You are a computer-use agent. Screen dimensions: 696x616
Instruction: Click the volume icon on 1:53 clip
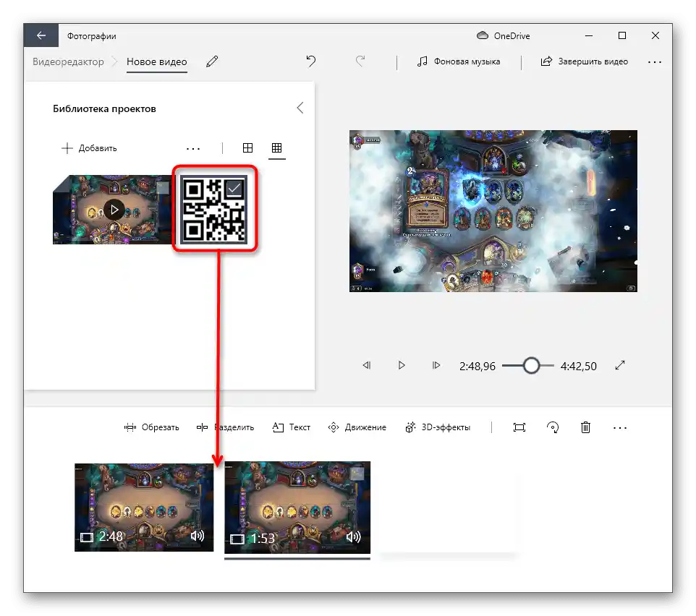[x=353, y=537]
